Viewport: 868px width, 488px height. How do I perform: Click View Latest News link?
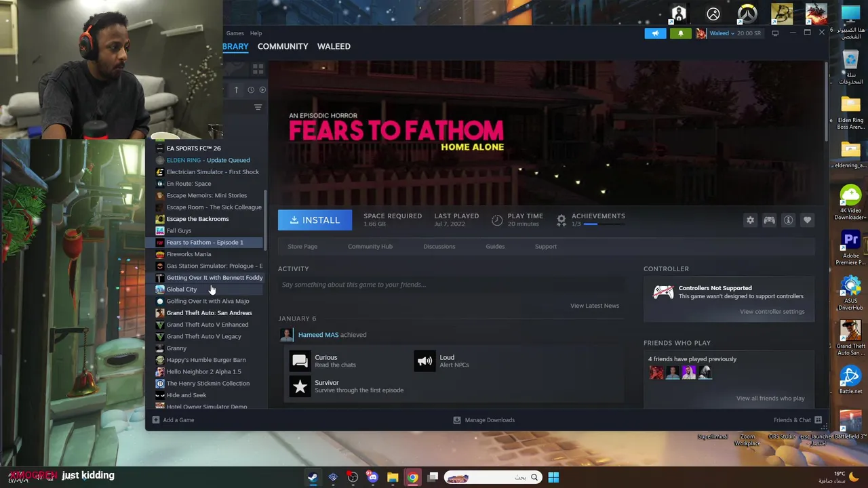pyautogui.click(x=595, y=306)
